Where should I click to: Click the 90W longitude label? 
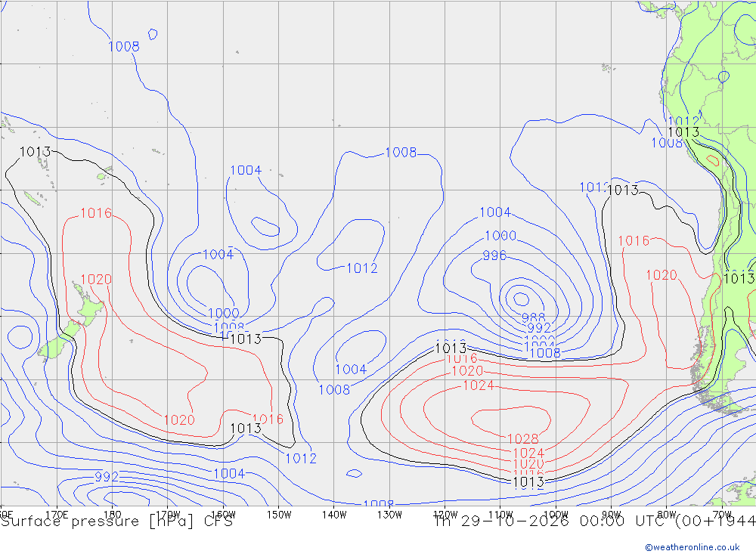(612, 515)
